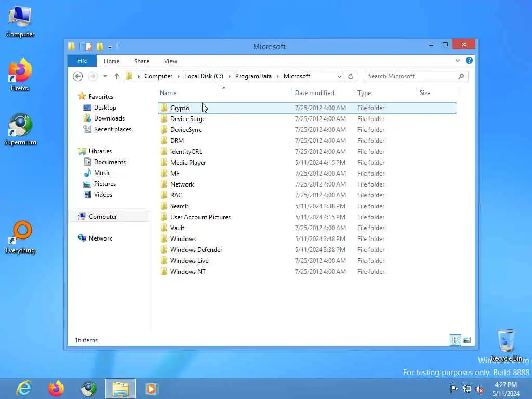Open the address bar history dropdown

click(x=339, y=77)
